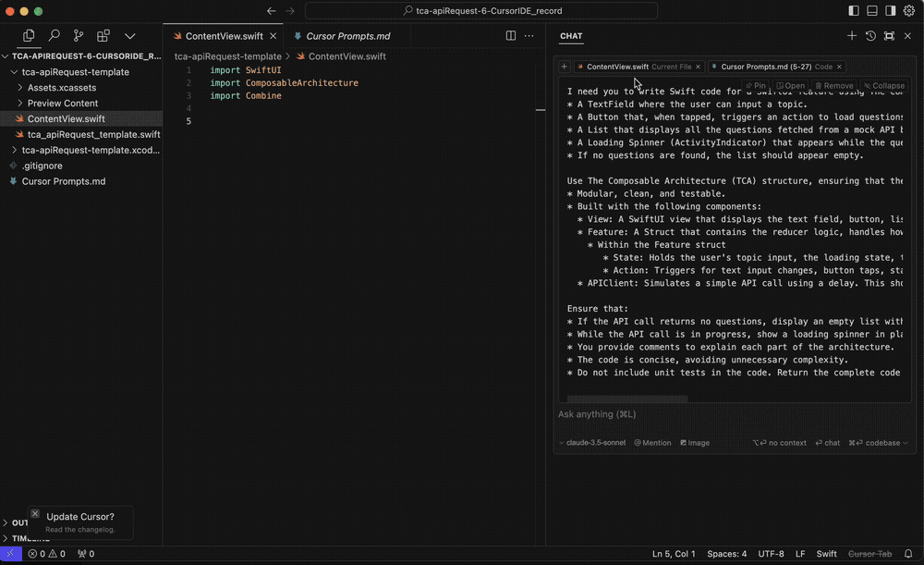Change Swift language mode in status bar
The height and width of the screenshot is (565, 924).
point(826,554)
